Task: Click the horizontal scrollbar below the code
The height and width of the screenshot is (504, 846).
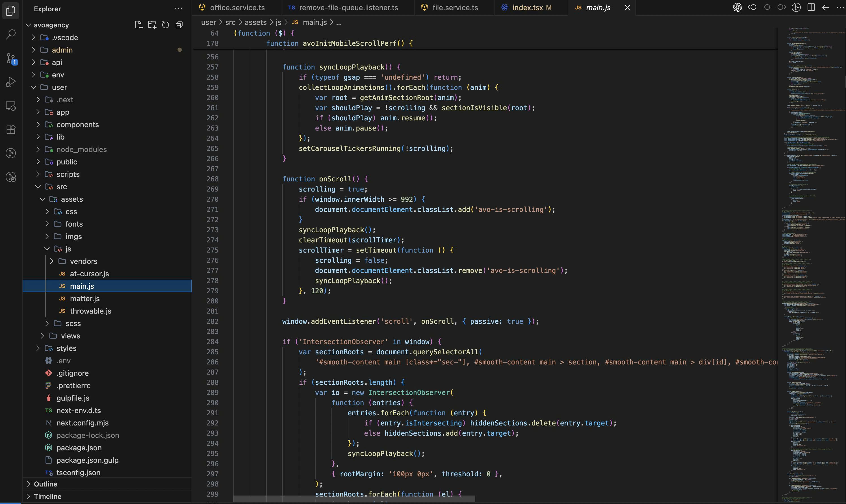Action: click(x=354, y=499)
